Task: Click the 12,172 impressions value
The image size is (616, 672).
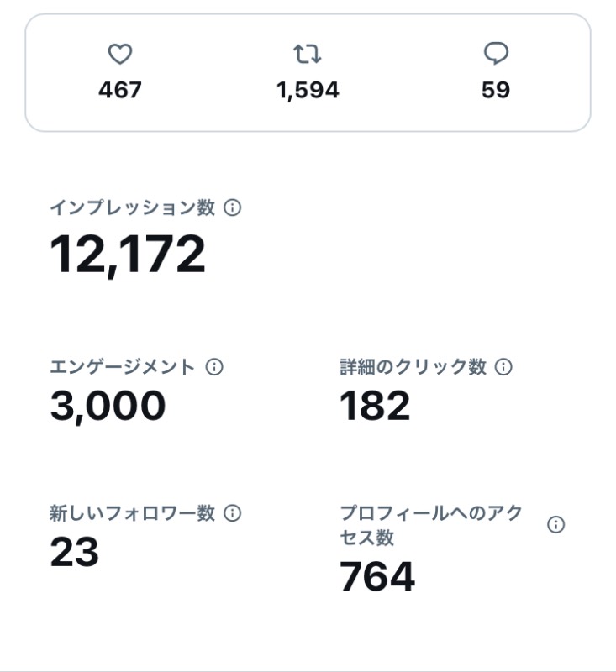Action: tap(127, 255)
